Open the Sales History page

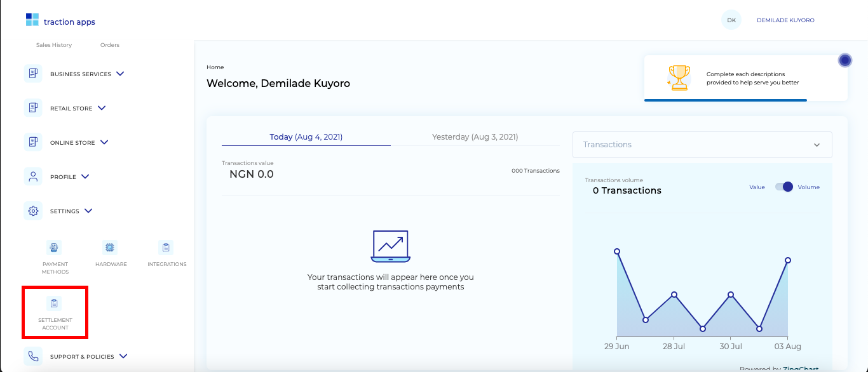pyautogui.click(x=53, y=44)
